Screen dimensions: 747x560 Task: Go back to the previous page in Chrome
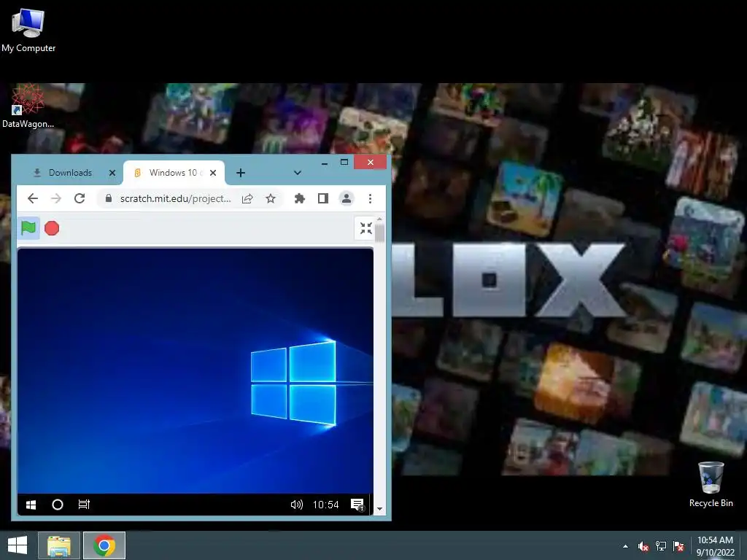coord(32,198)
